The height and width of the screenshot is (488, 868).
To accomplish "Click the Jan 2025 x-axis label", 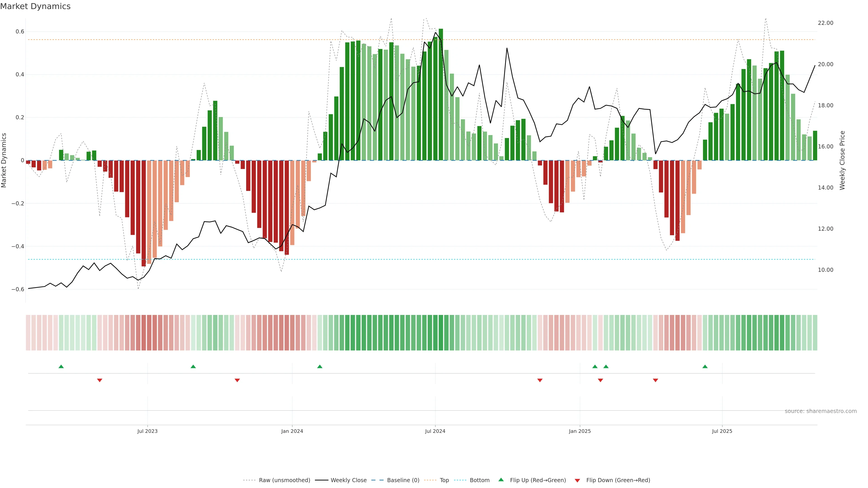I will point(580,431).
